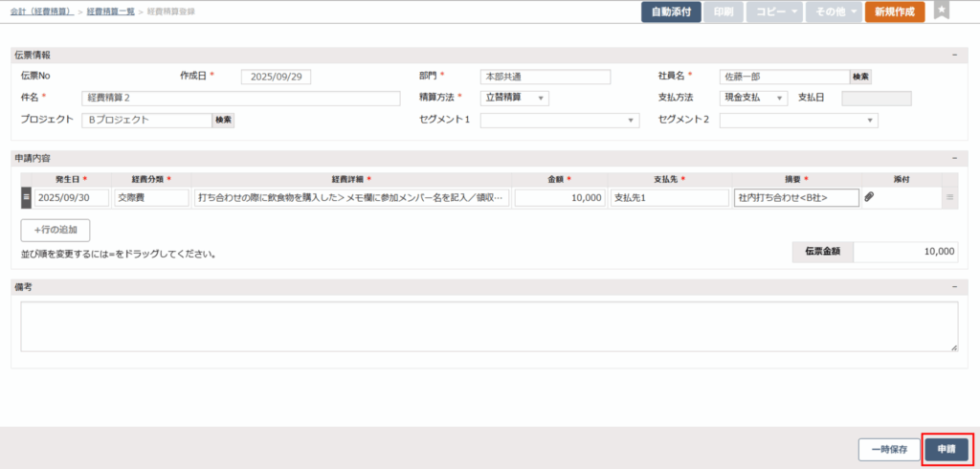Expand the セグメント1 dropdown
This screenshot has height=469, width=980.
click(x=559, y=121)
